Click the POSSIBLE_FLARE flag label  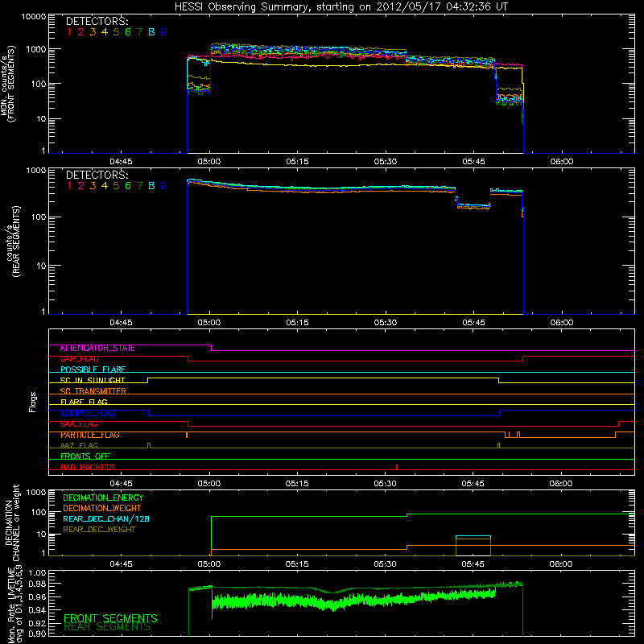coord(93,369)
